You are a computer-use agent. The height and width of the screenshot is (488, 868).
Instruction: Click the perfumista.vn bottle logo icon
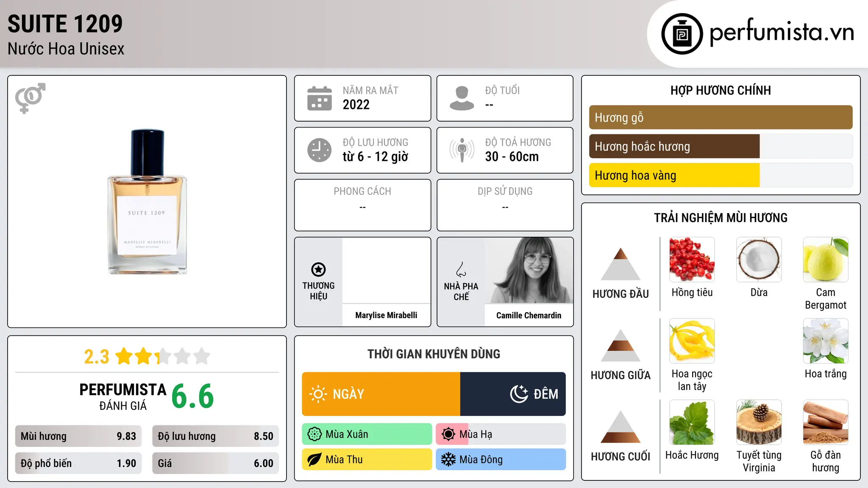682,34
